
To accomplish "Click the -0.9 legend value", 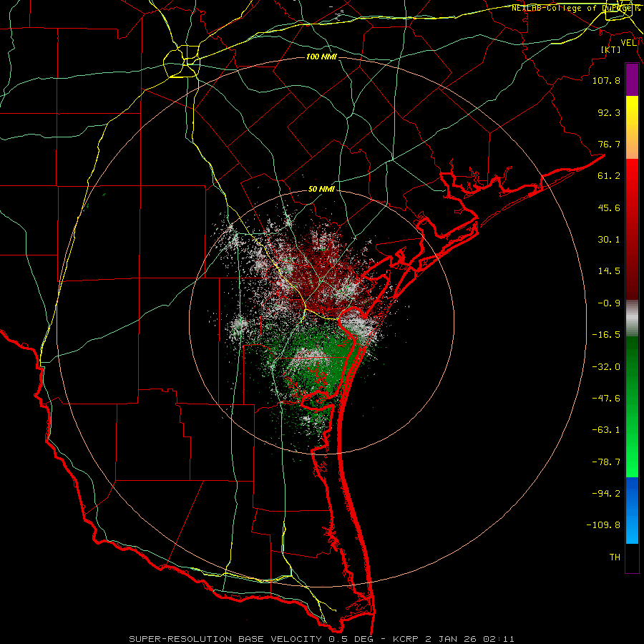I will pos(609,303).
